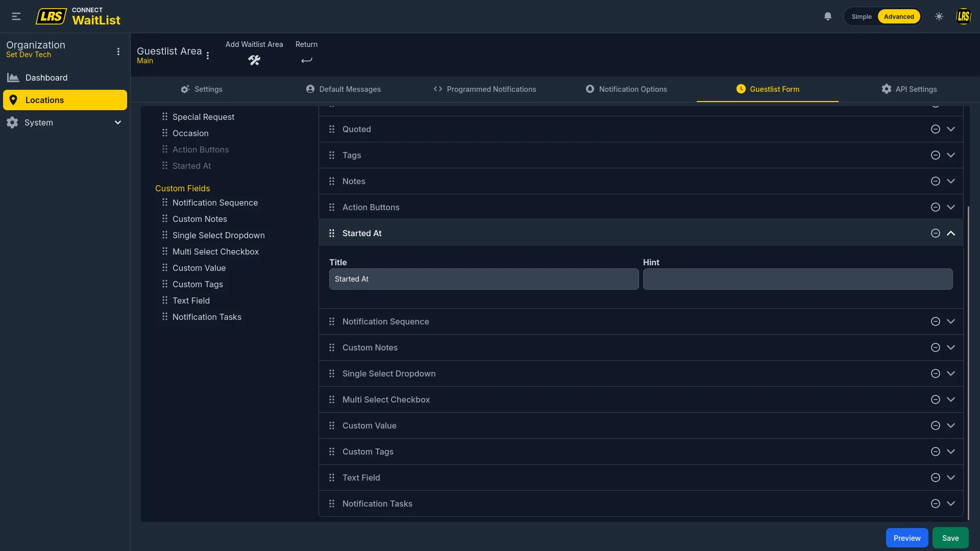Screen dimensions: 980x551
Task: Remove the Custom Notes field with minus icon
Action: tap(935, 347)
